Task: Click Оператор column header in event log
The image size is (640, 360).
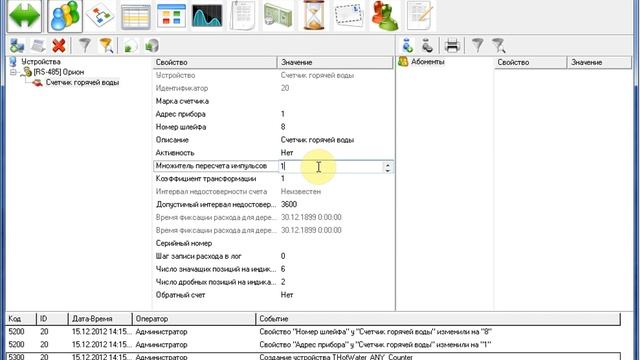Action: click(194, 319)
